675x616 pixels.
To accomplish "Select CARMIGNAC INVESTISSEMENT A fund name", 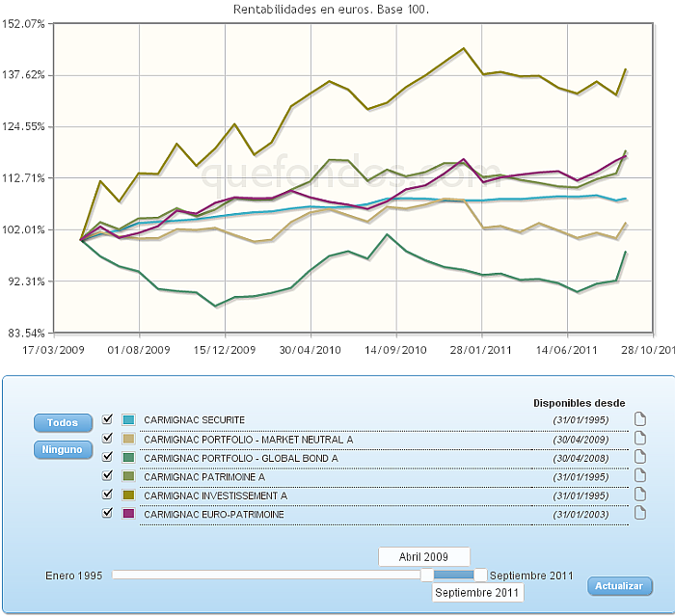I will tap(216, 495).
